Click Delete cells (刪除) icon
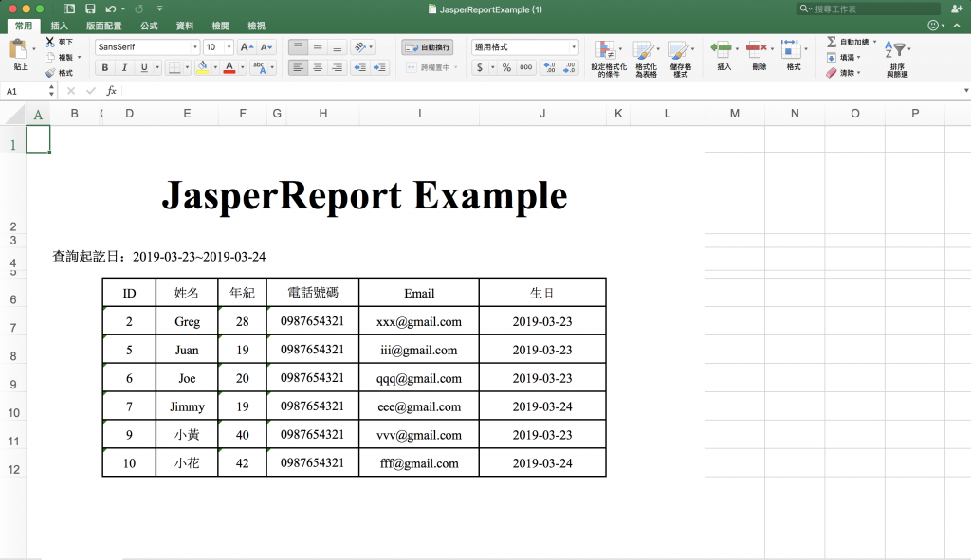This screenshot has width=971, height=560. [x=757, y=49]
